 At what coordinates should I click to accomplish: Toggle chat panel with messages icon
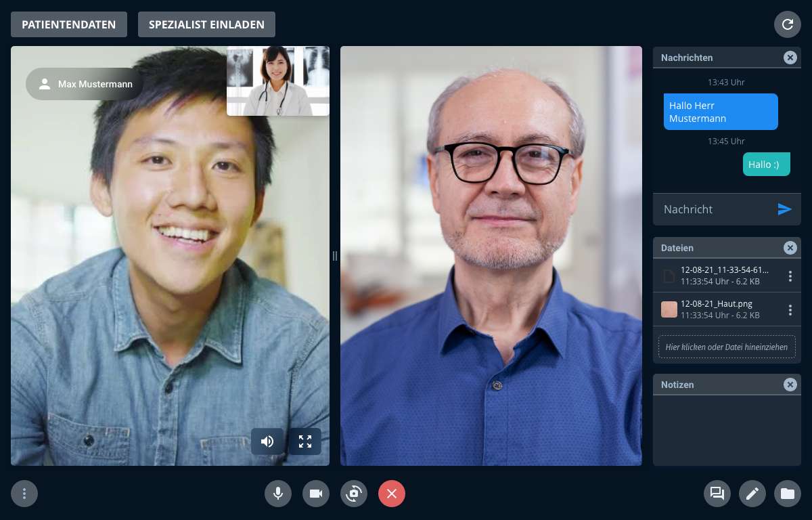717,494
